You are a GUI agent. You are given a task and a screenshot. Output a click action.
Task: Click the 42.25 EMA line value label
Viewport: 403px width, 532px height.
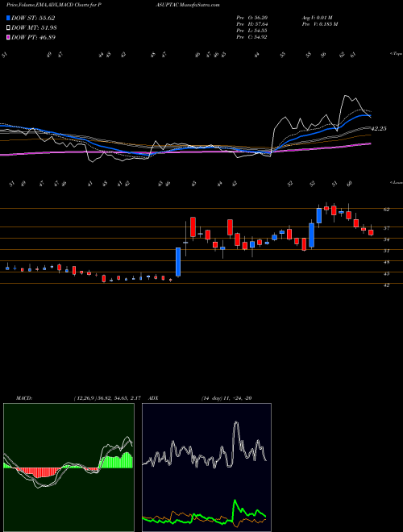point(379,129)
